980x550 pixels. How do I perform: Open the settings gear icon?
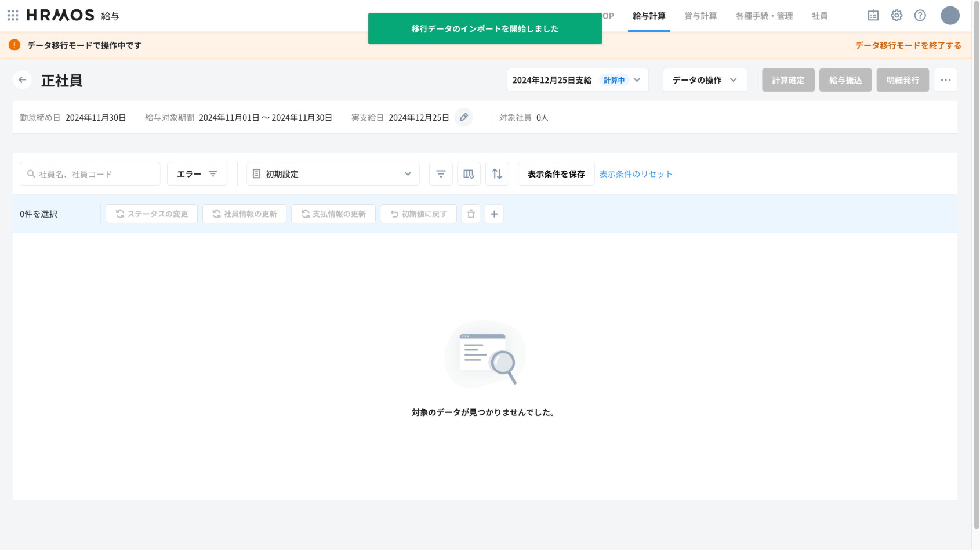click(896, 16)
